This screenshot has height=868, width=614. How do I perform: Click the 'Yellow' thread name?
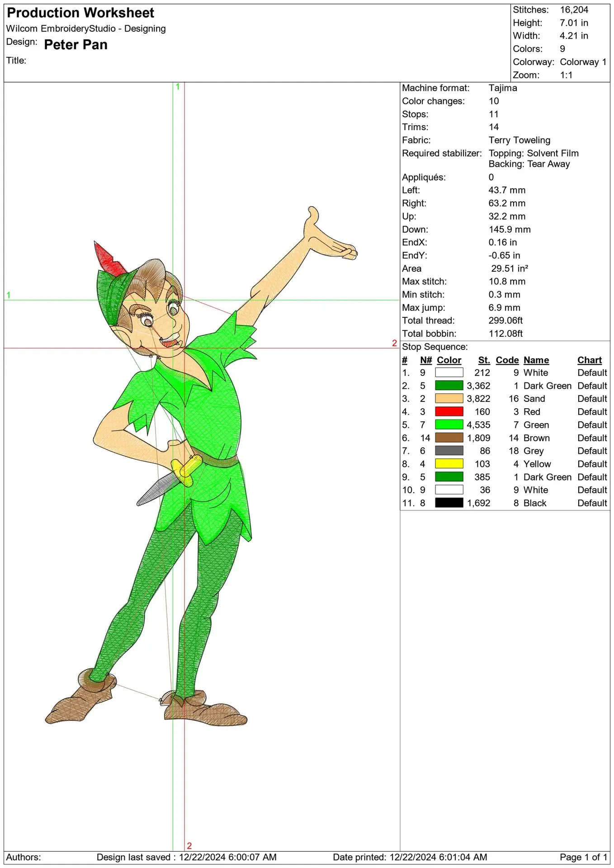pyautogui.click(x=537, y=464)
